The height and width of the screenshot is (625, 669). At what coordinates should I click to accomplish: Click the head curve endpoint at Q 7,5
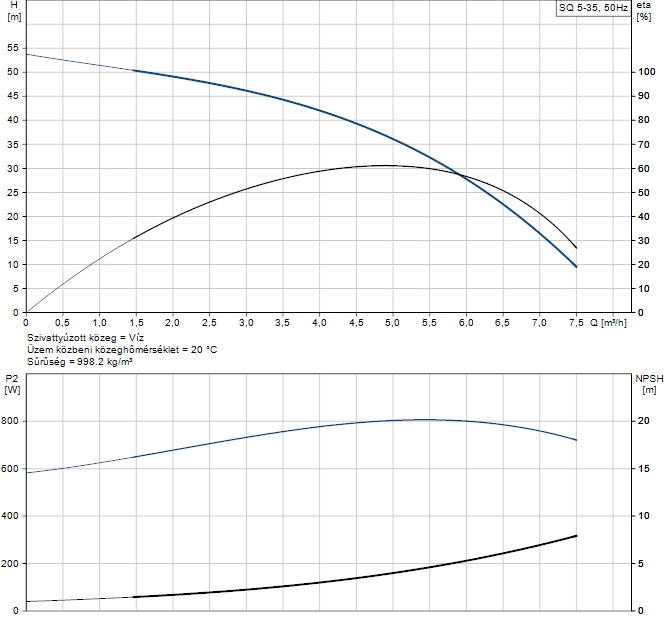(576, 267)
